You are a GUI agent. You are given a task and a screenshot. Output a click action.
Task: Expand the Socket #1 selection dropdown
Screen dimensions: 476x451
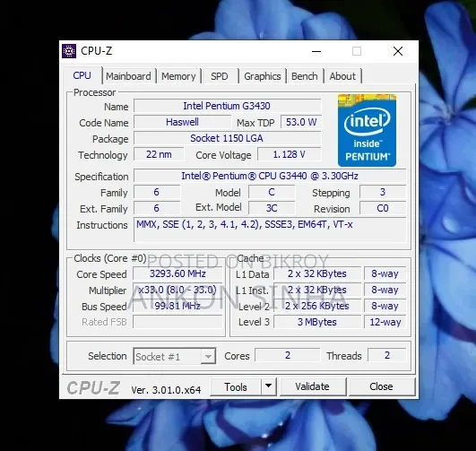(208, 356)
